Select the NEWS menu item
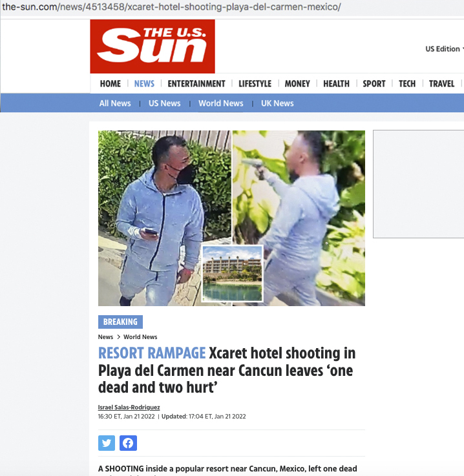 tap(144, 83)
